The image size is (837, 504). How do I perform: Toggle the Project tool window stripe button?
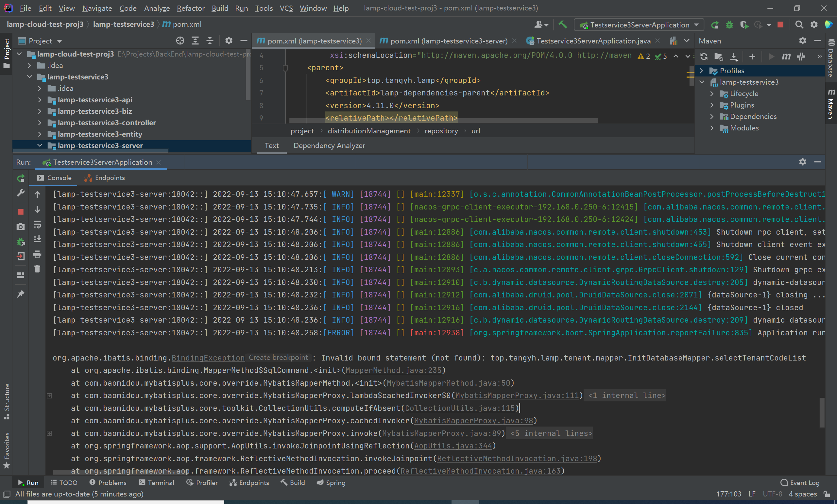pyautogui.click(x=7, y=53)
